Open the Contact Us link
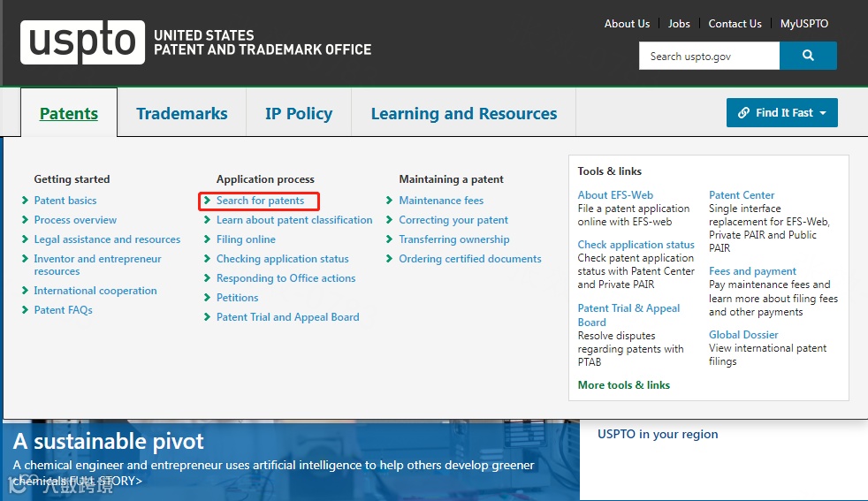The width and height of the screenshot is (868, 501). [x=735, y=24]
